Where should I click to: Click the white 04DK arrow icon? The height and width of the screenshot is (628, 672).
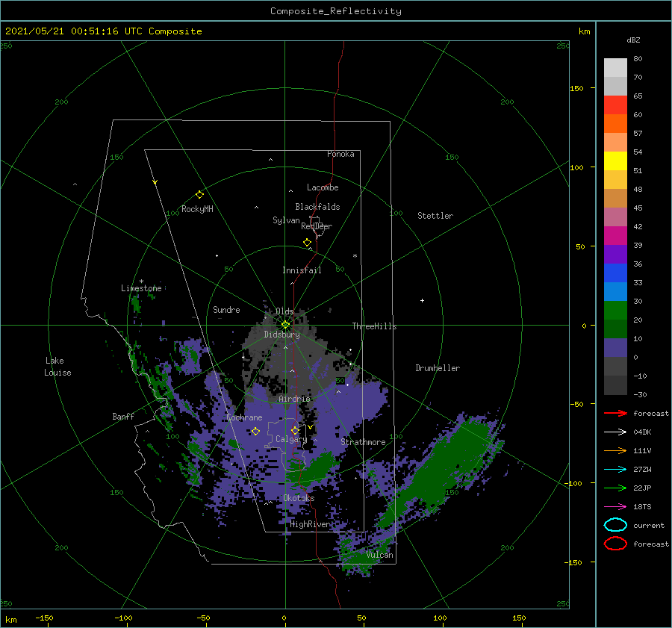(x=615, y=432)
